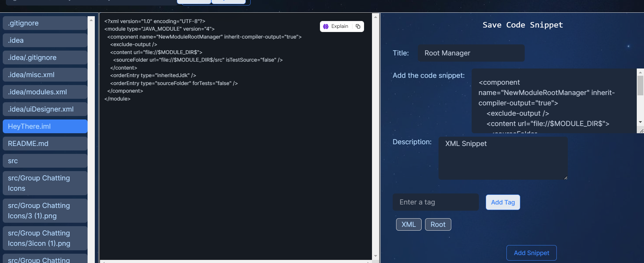Image resolution: width=644 pixels, height=263 pixels.
Task: Open src/Group Chatting Icons folder
Action: click(x=45, y=183)
